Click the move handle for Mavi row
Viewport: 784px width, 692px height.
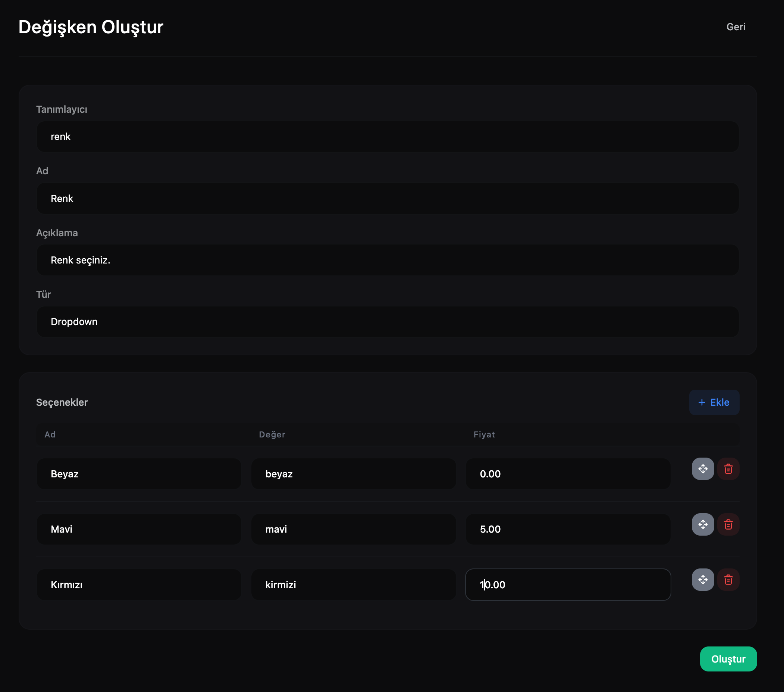coord(703,524)
